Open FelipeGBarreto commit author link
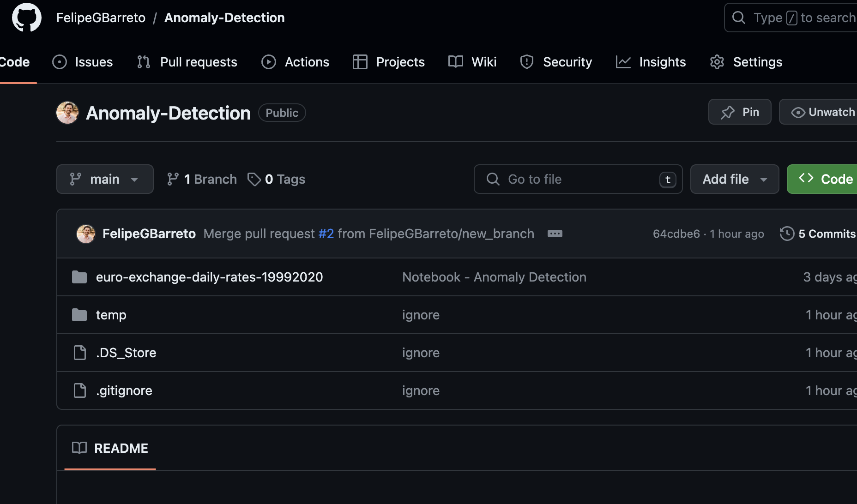Viewport: 857px width, 504px height. tap(149, 234)
